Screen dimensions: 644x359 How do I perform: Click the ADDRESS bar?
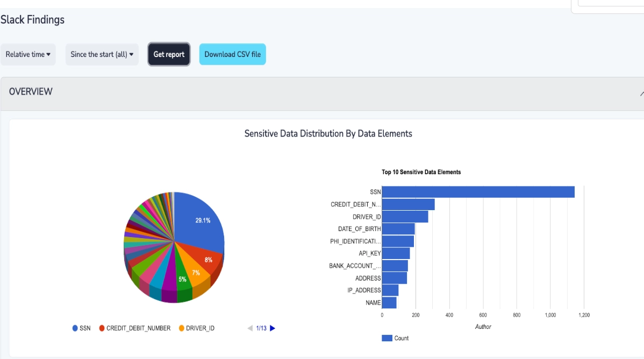click(x=395, y=278)
